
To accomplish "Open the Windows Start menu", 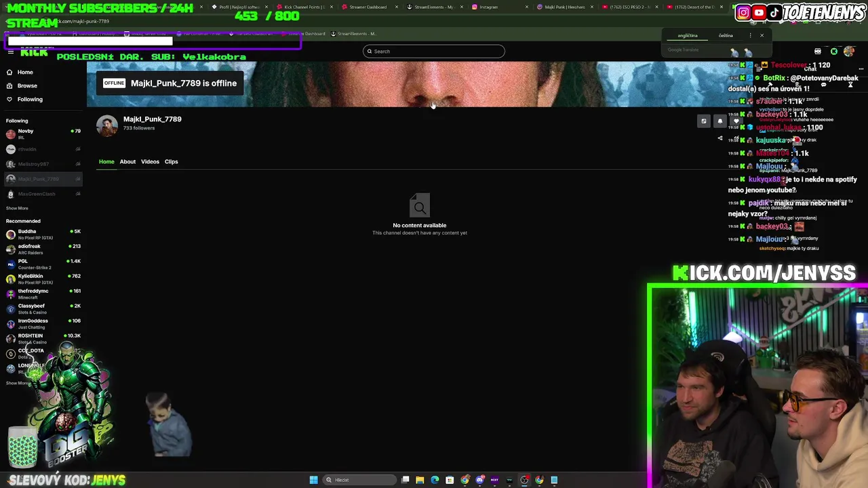I will point(313,480).
